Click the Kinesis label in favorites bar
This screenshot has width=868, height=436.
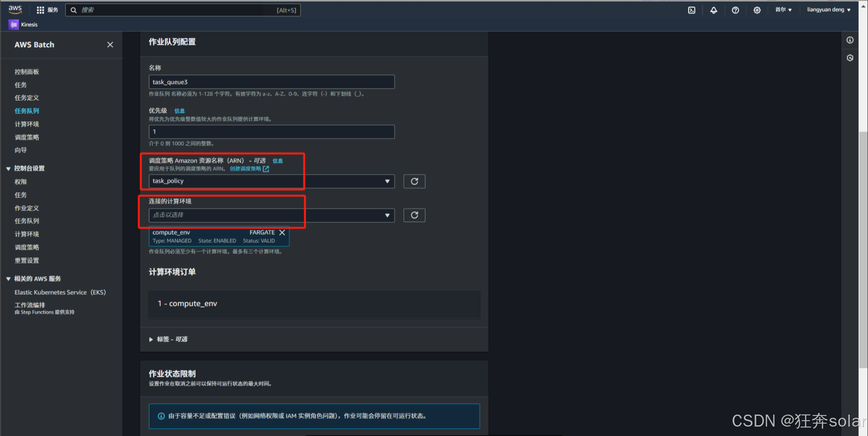coord(30,25)
